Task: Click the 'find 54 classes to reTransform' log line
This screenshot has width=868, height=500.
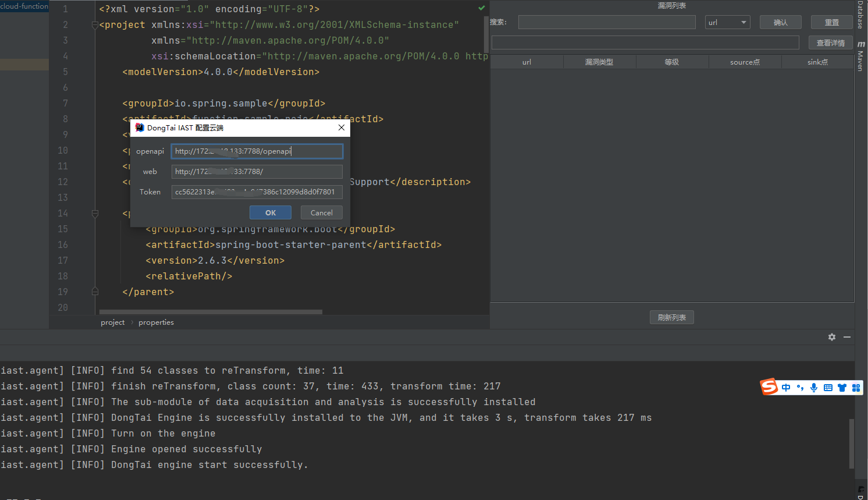Action: click(172, 371)
